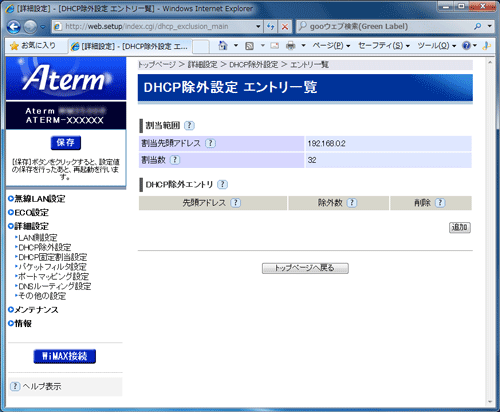Open DHCP固定割当設定 link
The width and height of the screenshot is (500, 412).
tap(53, 257)
